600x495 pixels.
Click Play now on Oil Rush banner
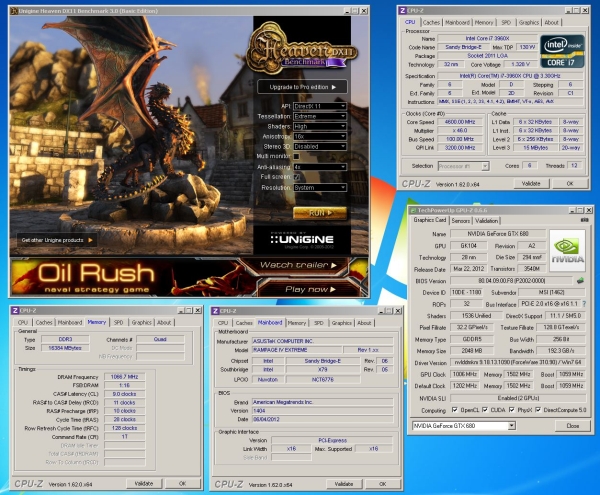tap(310, 290)
